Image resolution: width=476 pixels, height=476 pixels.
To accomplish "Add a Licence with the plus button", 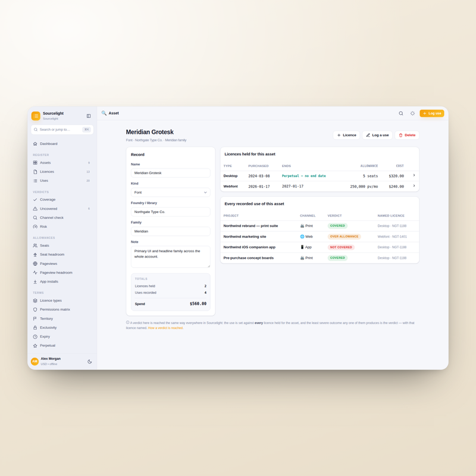I will click(x=346, y=135).
